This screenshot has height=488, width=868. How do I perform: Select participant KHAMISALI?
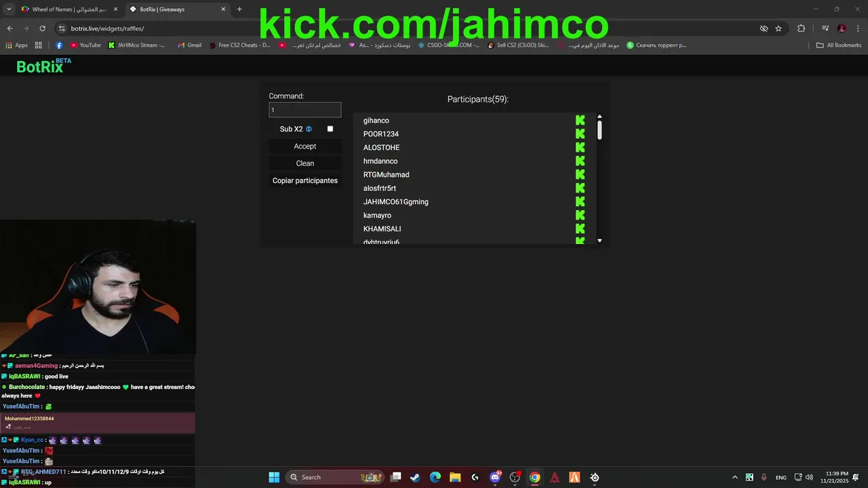(382, 229)
